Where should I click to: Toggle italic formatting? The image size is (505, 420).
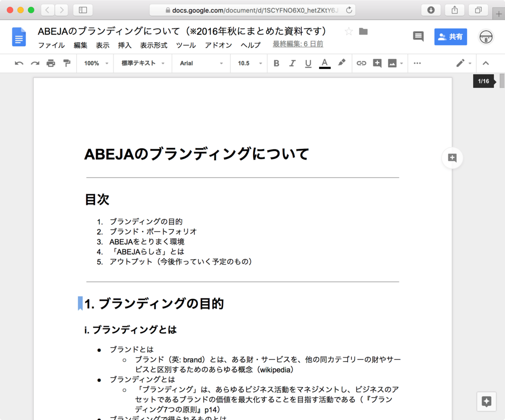[292, 63]
